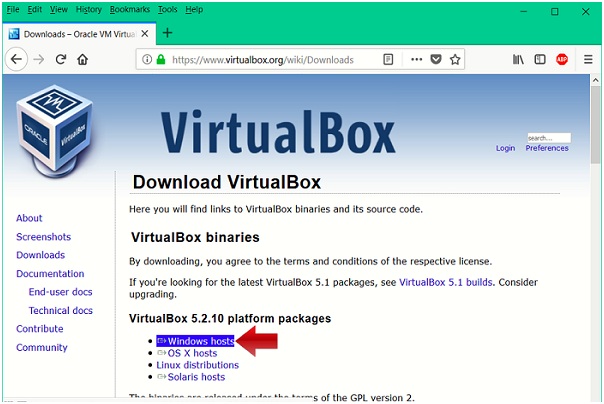Image resolution: width=604 pixels, height=404 pixels.
Task: Open the History menu
Action: point(89,10)
